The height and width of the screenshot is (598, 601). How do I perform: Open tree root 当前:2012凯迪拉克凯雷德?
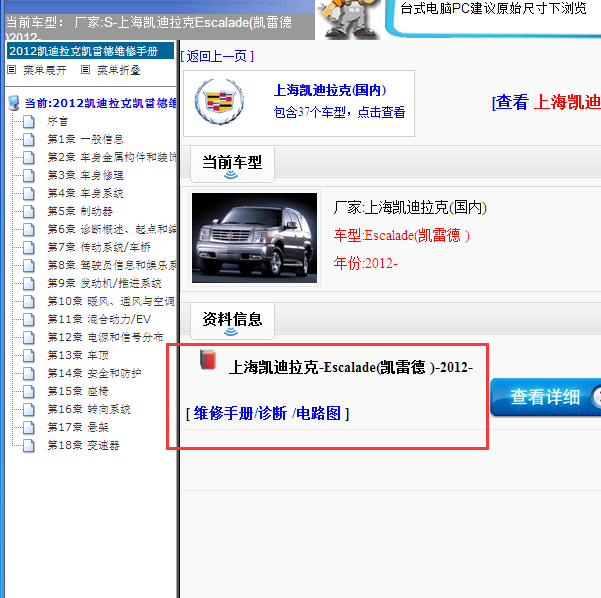tap(100, 103)
